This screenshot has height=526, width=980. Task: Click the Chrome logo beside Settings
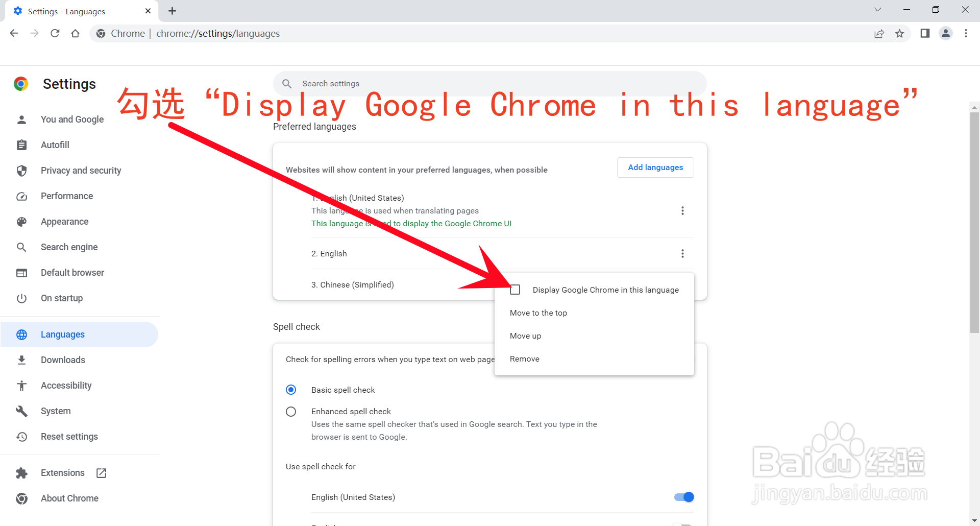coord(21,84)
